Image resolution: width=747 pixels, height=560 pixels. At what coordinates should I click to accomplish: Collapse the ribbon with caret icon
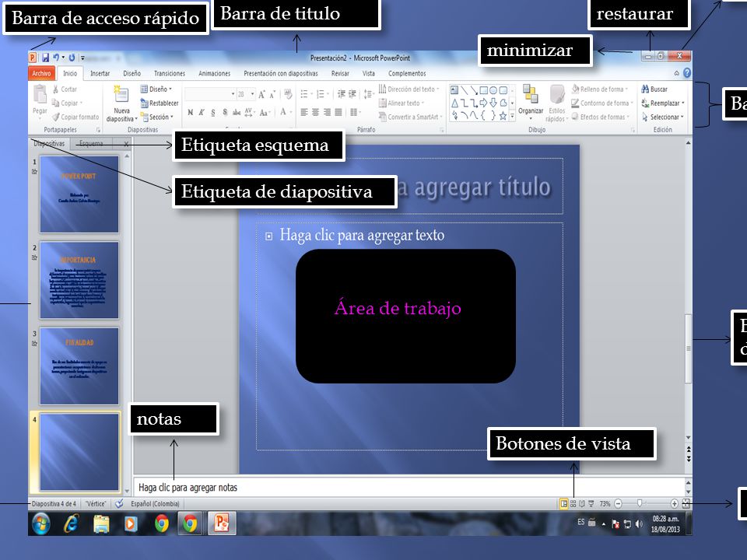click(676, 73)
